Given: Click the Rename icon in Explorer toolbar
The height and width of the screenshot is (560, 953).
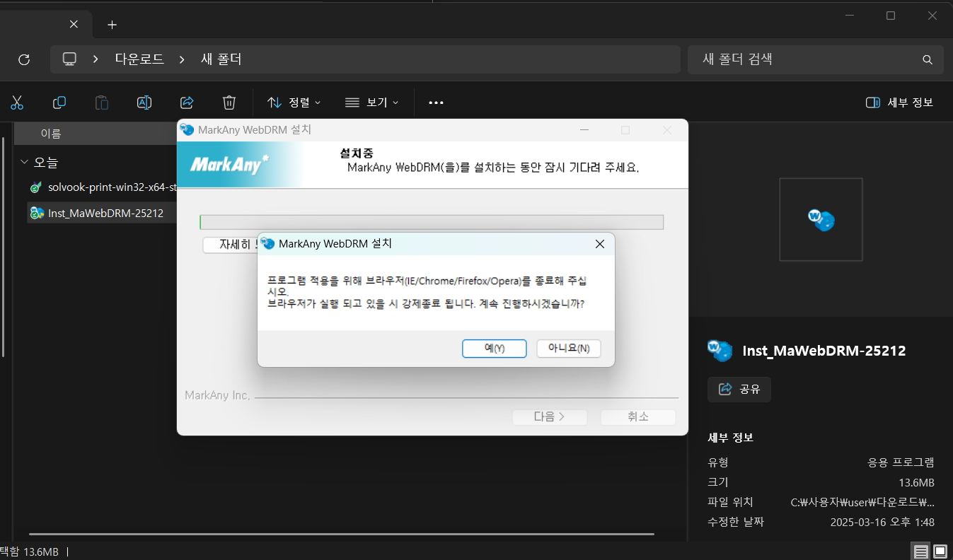Looking at the screenshot, I should (x=144, y=103).
